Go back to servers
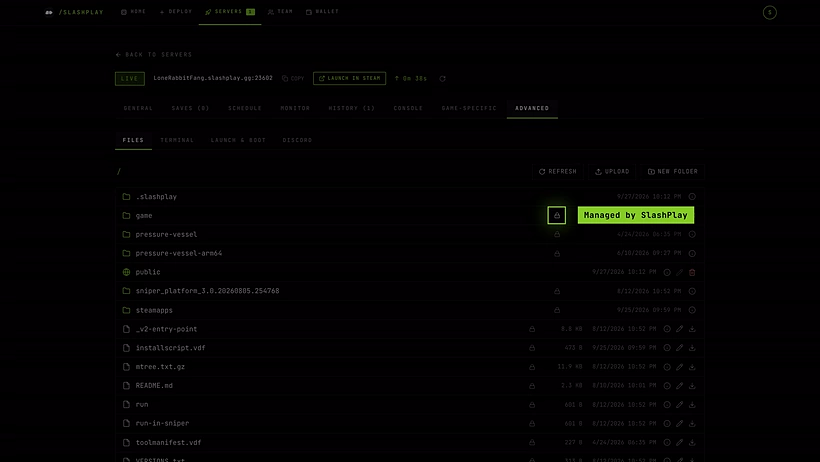This screenshot has width=820, height=462. click(154, 54)
